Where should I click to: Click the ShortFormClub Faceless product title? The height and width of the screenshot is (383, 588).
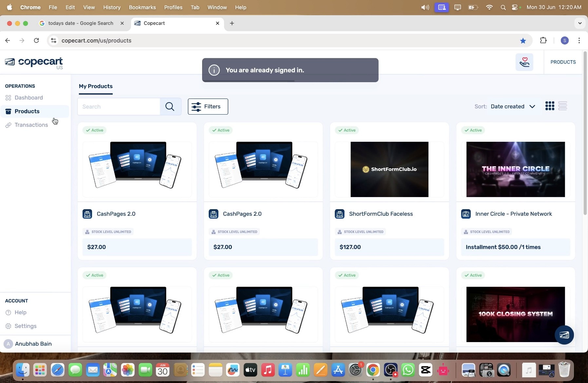click(x=381, y=214)
